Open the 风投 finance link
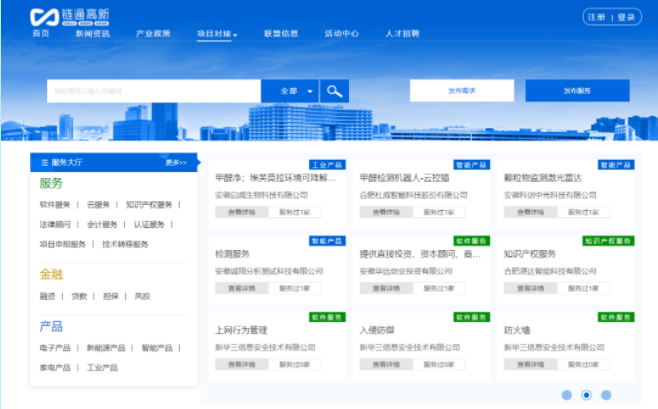This screenshot has height=409, width=658. point(142,296)
